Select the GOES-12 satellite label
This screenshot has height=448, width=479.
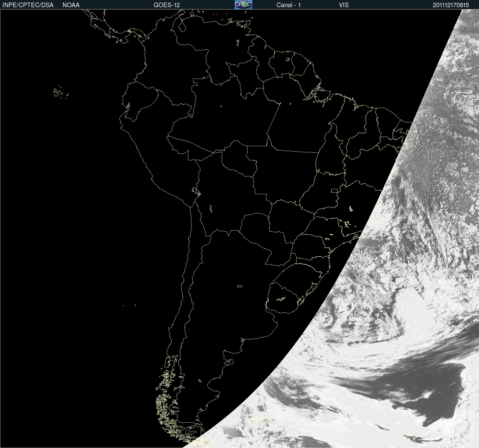click(167, 5)
